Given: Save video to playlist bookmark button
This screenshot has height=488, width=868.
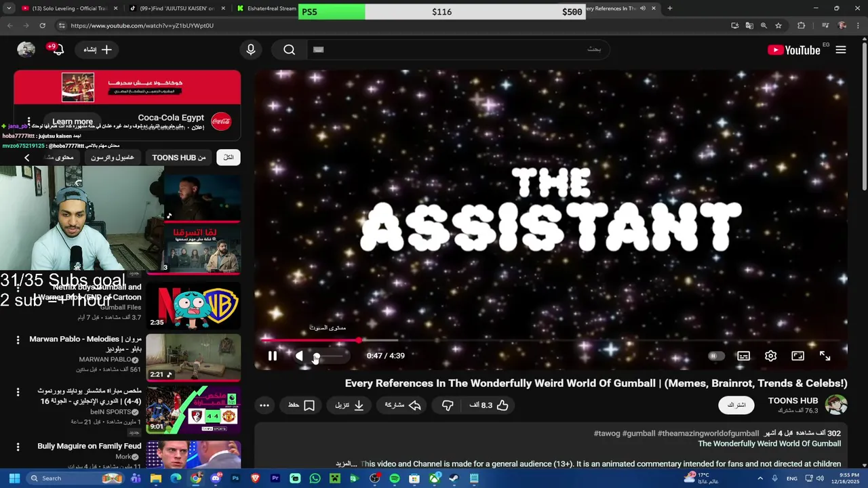Looking at the screenshot, I should tap(301, 405).
